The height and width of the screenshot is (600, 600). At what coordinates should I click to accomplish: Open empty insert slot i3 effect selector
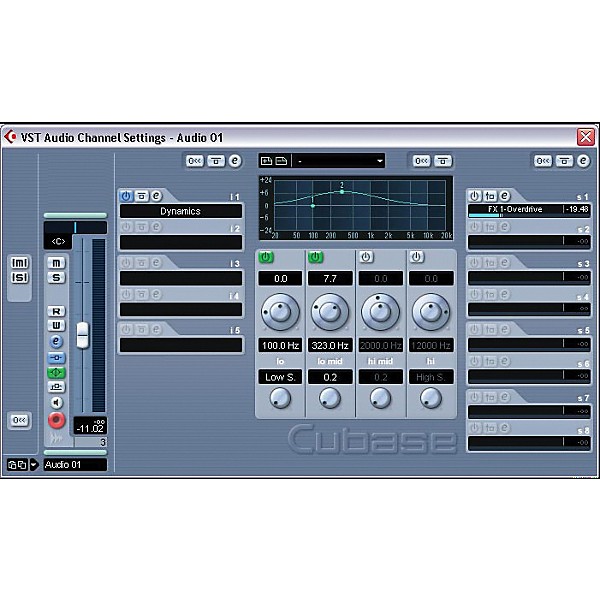pos(181,278)
